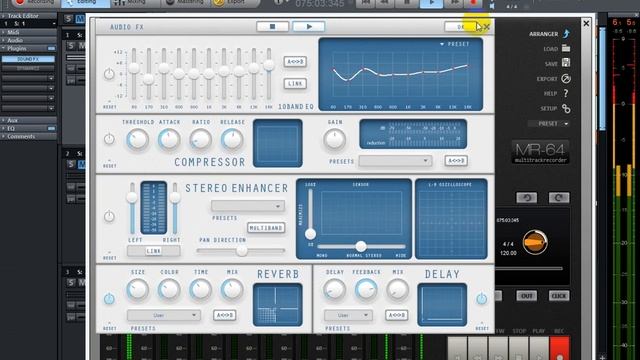Switch to the Export tab
Image resolution: width=640 pixels, height=360 pixels.
click(x=235, y=3)
